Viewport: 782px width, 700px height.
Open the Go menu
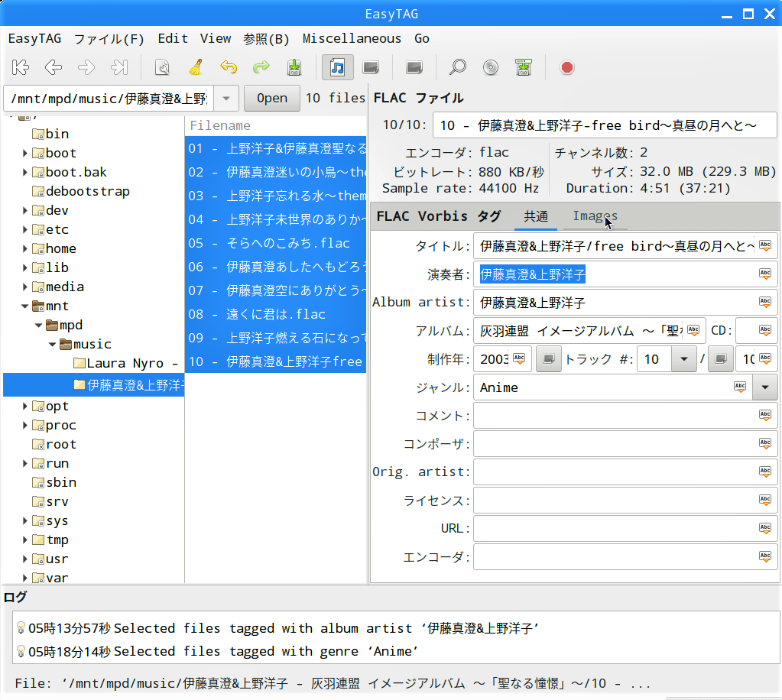[x=422, y=38]
